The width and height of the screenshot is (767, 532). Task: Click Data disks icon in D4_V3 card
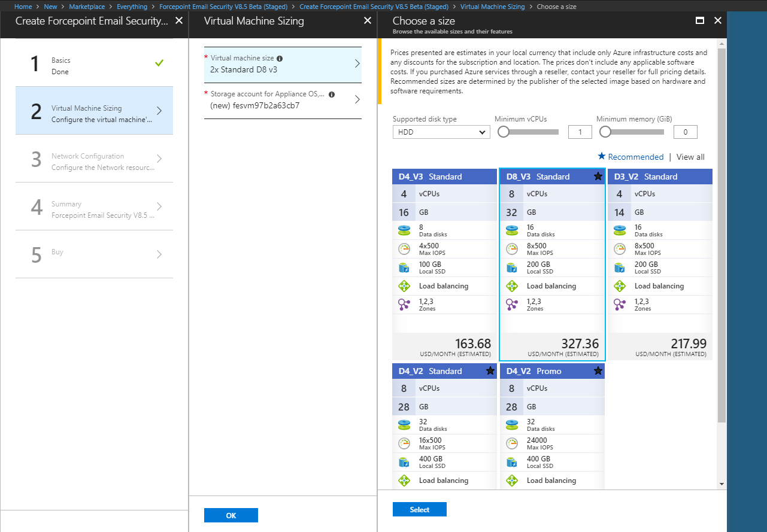(404, 230)
